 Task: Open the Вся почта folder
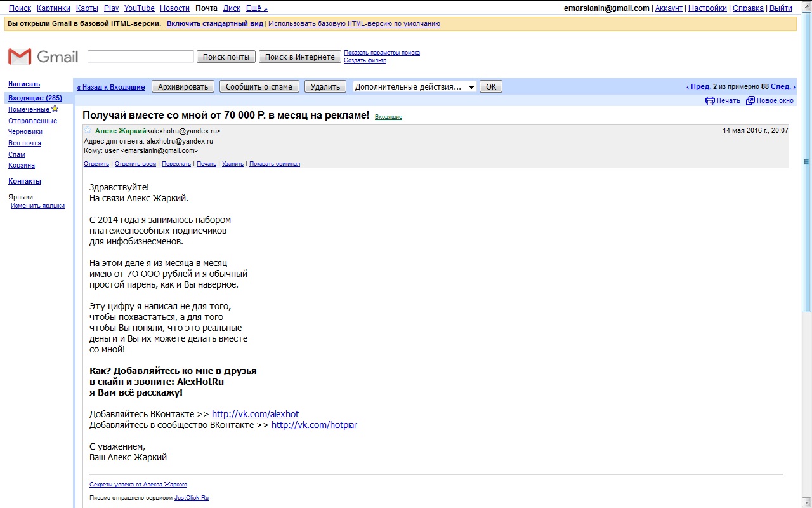pyautogui.click(x=25, y=143)
